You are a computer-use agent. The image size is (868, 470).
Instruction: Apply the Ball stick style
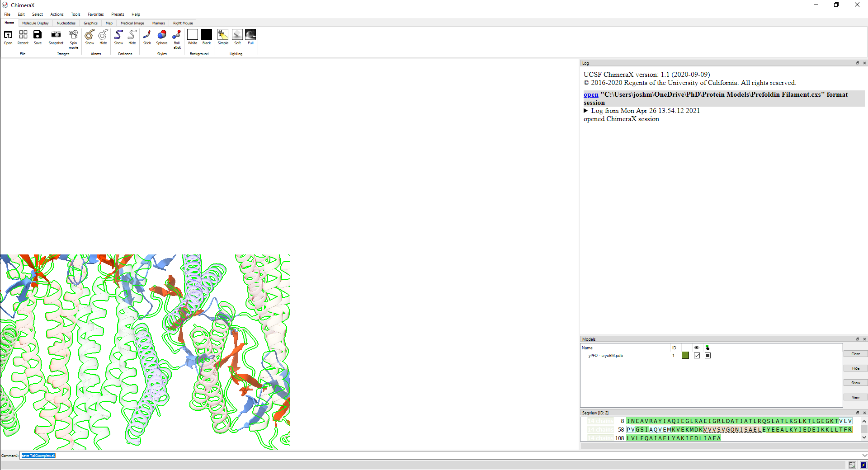pos(177,35)
